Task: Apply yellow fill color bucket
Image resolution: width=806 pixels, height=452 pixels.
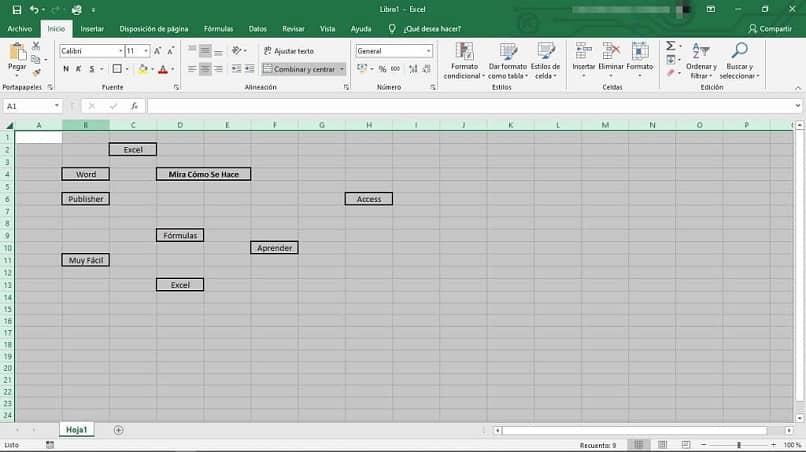Action: tap(143, 69)
